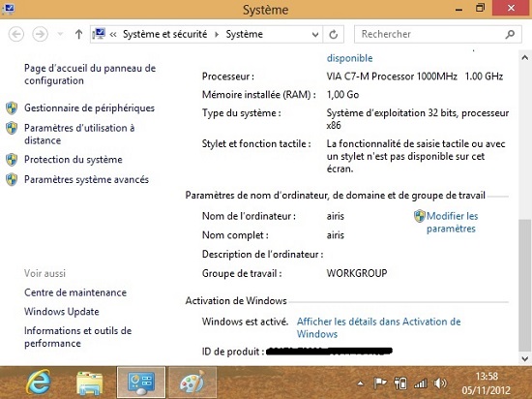Viewport: 532px width, 399px height.
Task: Launch Internet Explorer from taskbar
Action: point(39,383)
